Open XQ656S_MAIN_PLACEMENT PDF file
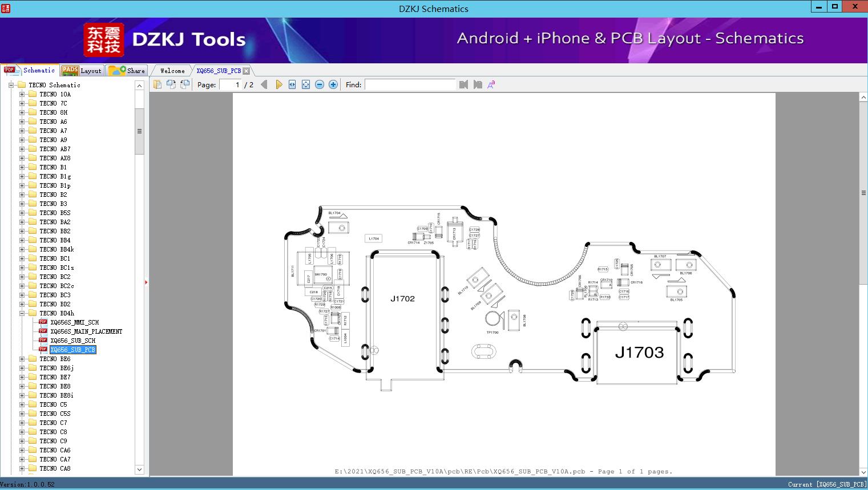 click(x=86, y=331)
